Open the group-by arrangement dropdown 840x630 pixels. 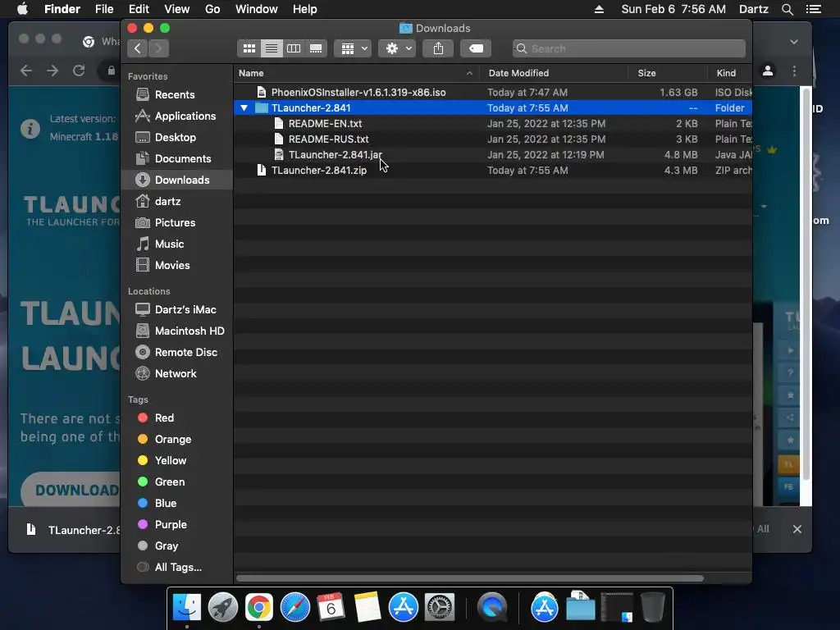353,48
